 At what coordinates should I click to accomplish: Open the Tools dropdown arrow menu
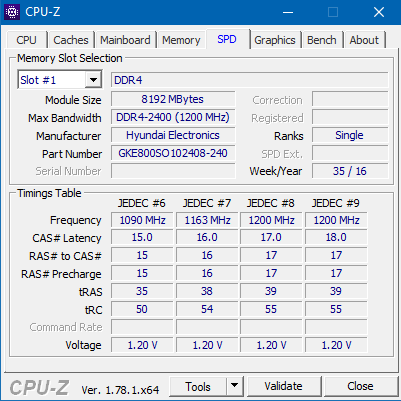click(235, 387)
